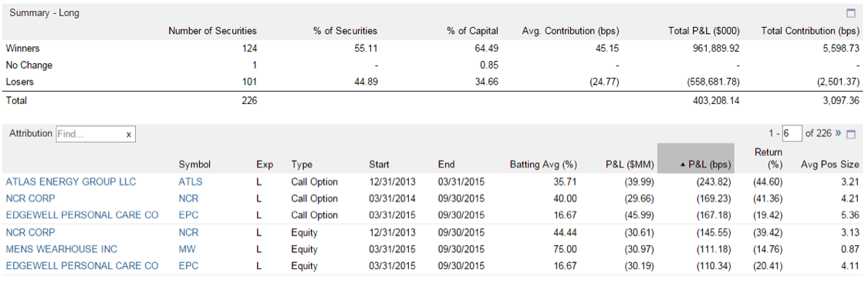868x283 pixels.
Task: Sort by Return (%) column header
Action: coord(768,158)
